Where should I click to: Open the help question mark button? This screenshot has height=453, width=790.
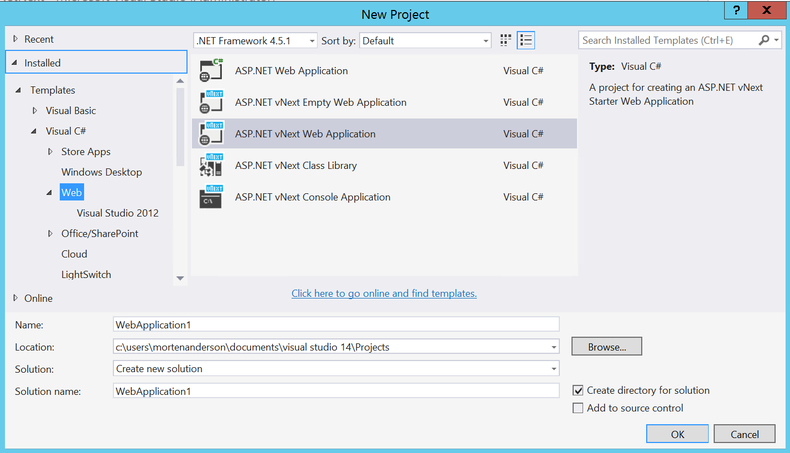click(x=736, y=10)
